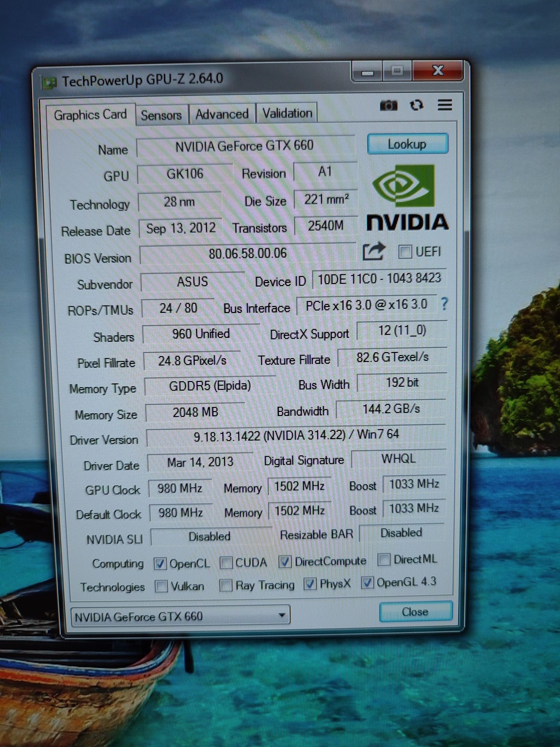Switch to the Validation tab
The width and height of the screenshot is (560, 747).
pos(287,113)
